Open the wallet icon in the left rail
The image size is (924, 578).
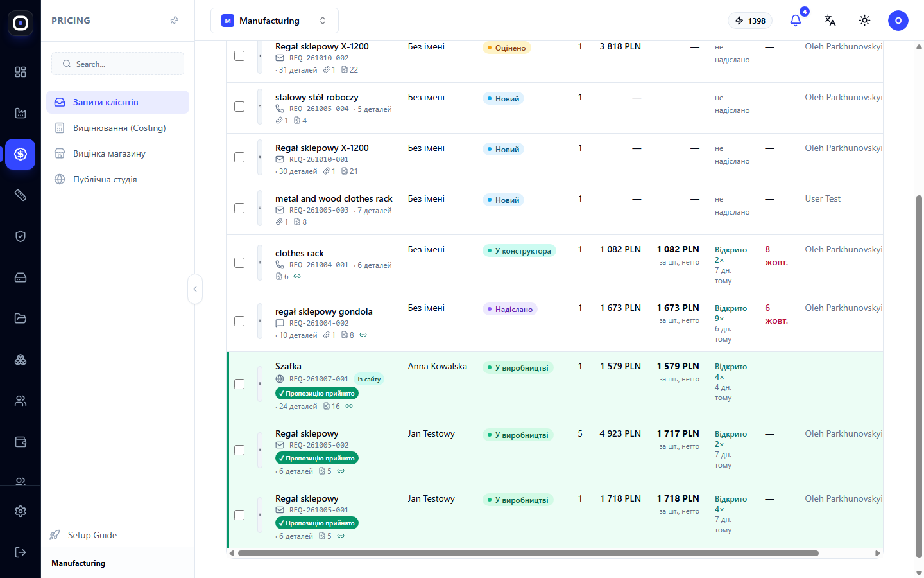pos(21,442)
